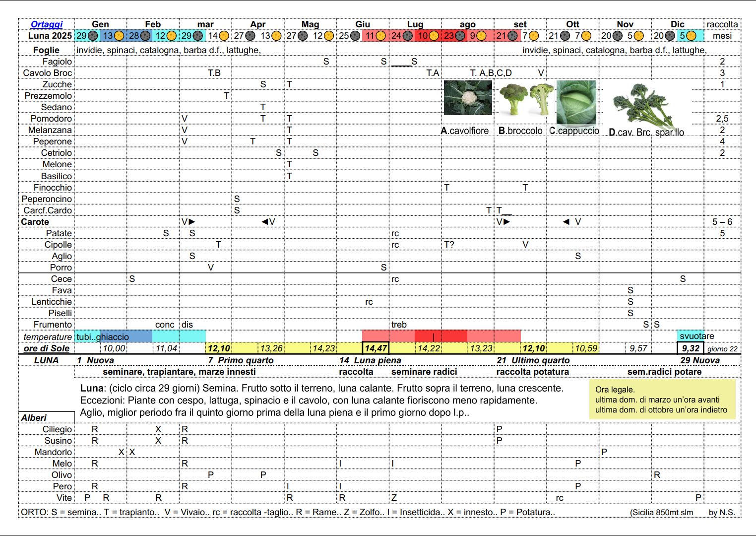Click the '5 – 6' raccolta value for Carote
The image size is (756, 536).
click(x=722, y=222)
